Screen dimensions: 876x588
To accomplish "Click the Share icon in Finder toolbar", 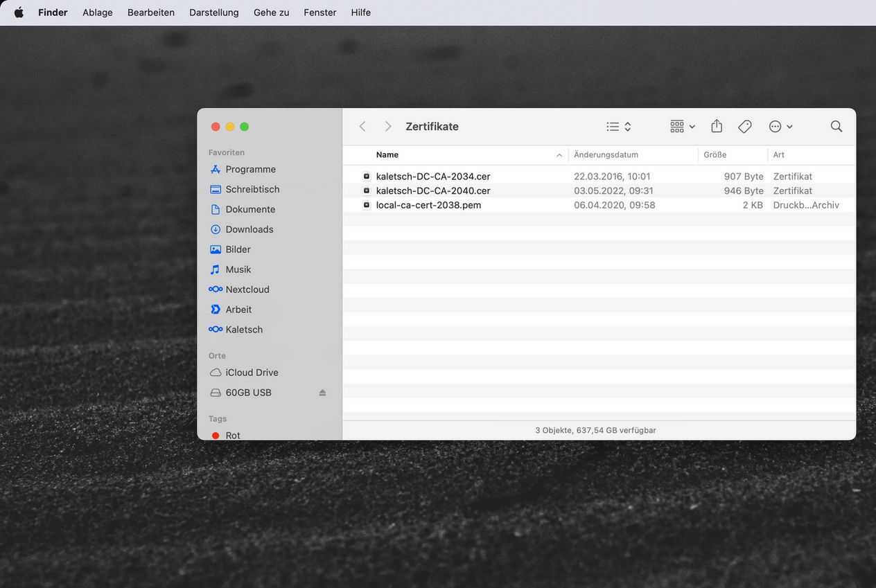I will pos(717,126).
